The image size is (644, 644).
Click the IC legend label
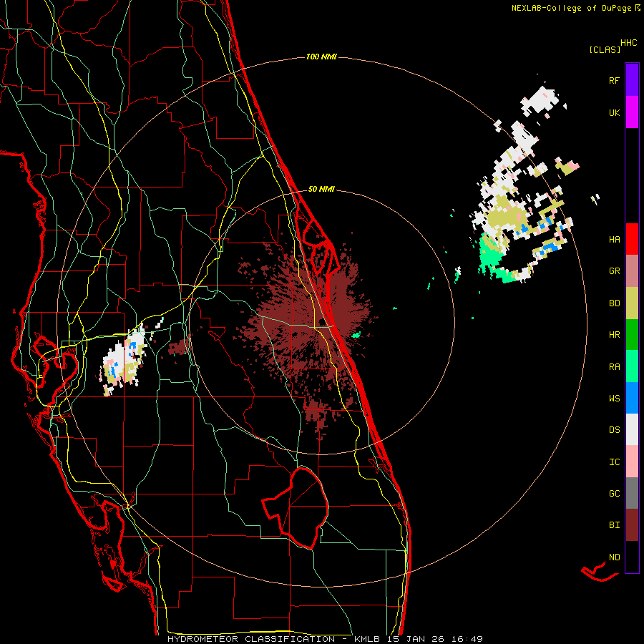tap(614, 462)
